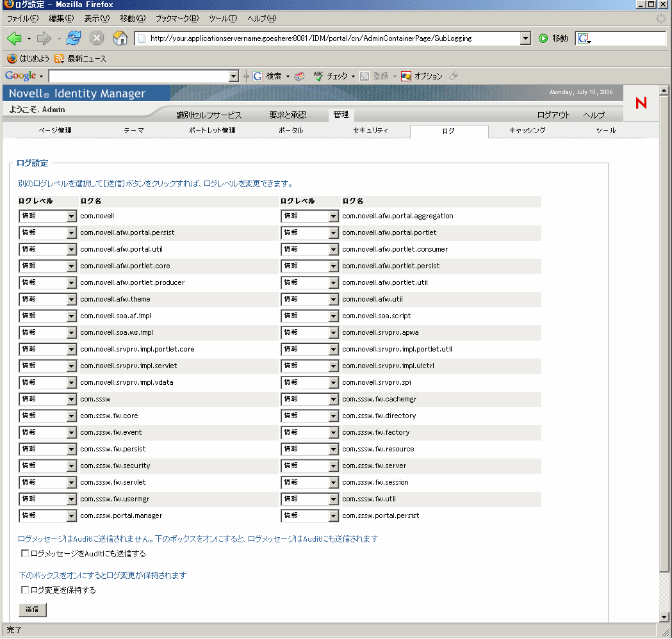Select the ページ管理 sub-tab
The width and height of the screenshot is (672, 639).
coord(55,130)
